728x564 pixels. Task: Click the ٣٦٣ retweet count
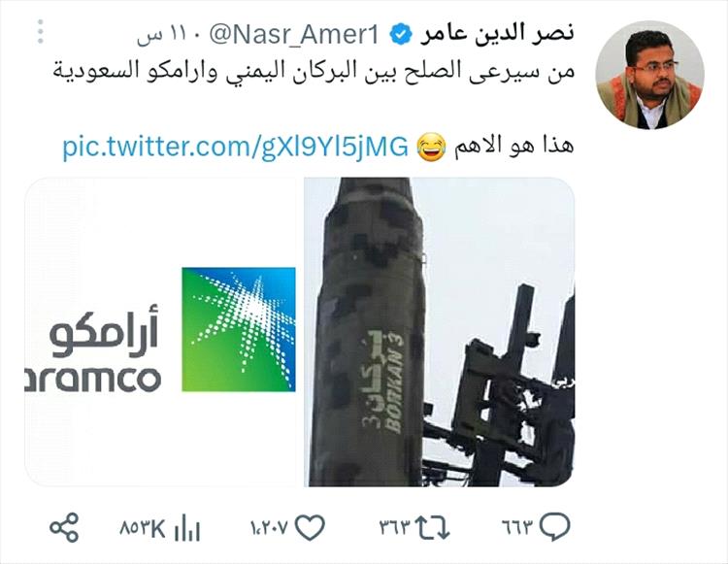(396, 528)
